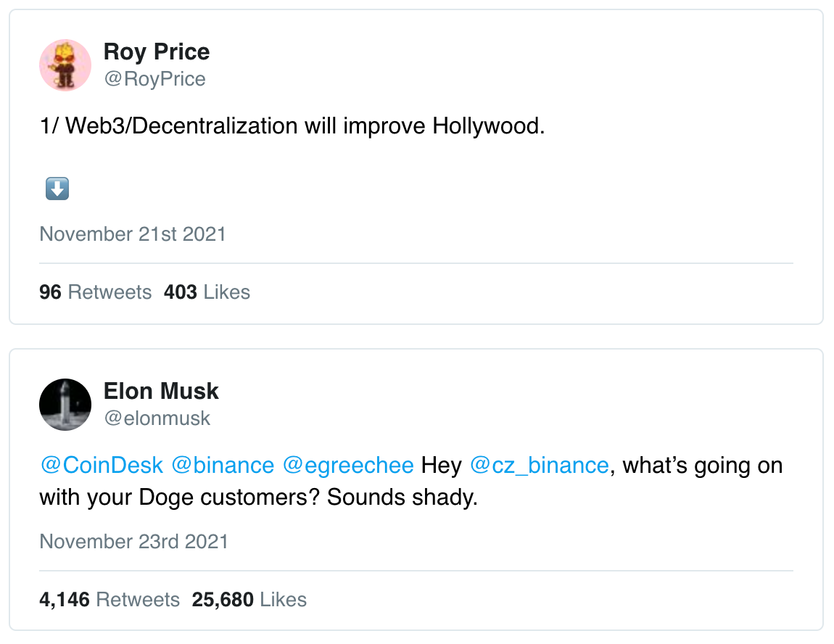Viewport: 834px width, 644px height.
Task: View the 403 Likes list
Action: (207, 292)
